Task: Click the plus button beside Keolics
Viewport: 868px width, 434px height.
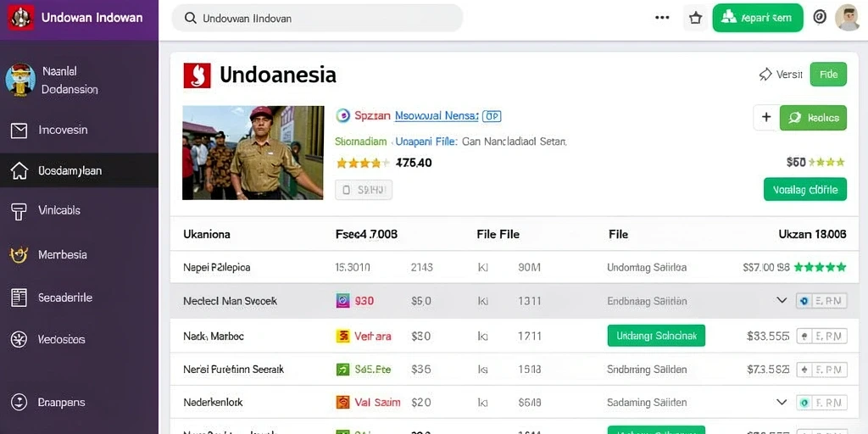Action: (x=766, y=117)
